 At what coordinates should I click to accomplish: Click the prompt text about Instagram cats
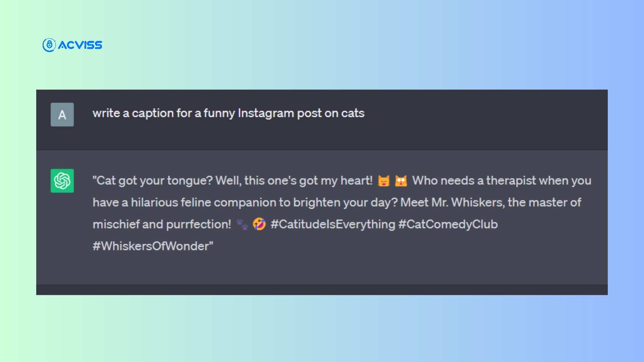click(228, 113)
